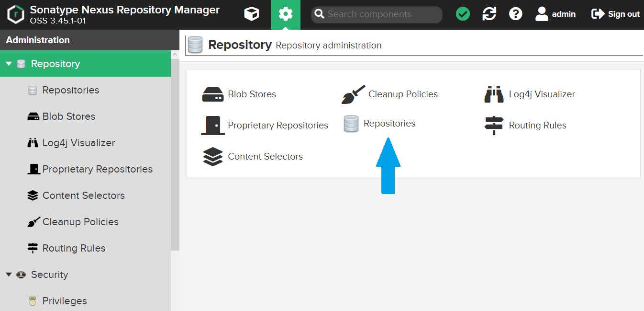Open Log4j Visualizer in the sidebar
Image resolution: width=644 pixels, height=311 pixels.
click(x=85, y=143)
